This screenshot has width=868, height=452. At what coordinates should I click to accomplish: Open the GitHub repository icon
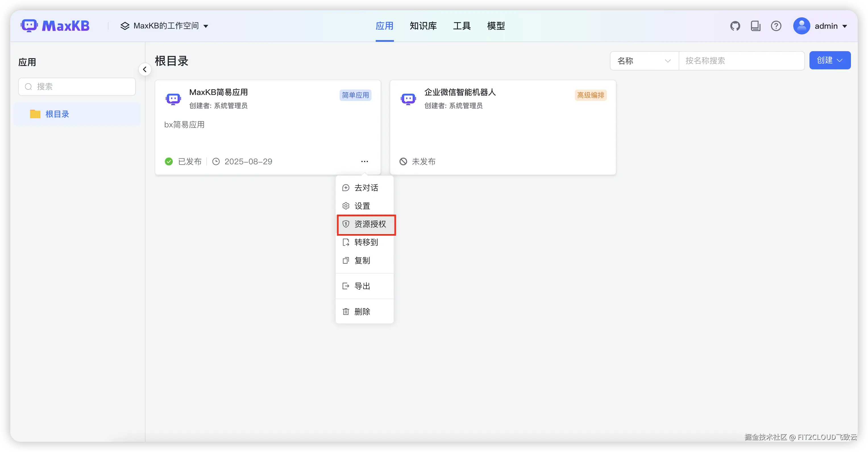coord(735,26)
